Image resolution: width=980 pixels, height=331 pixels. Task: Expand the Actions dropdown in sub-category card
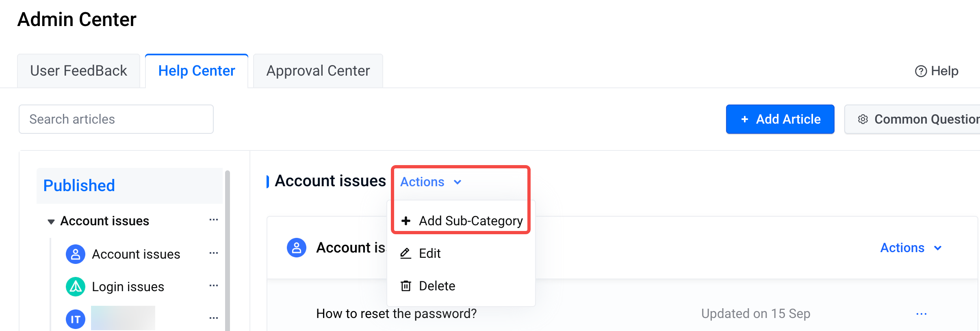911,248
